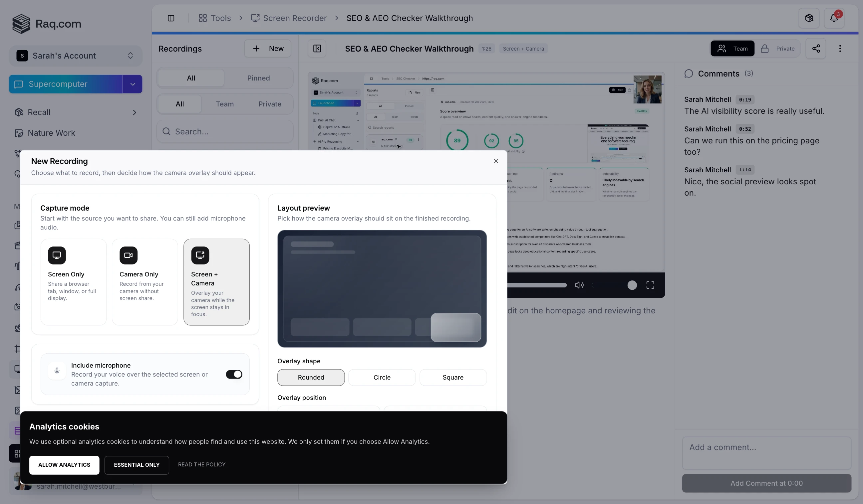Click the Supercomputer button
The height and width of the screenshot is (504, 863).
coord(65,84)
